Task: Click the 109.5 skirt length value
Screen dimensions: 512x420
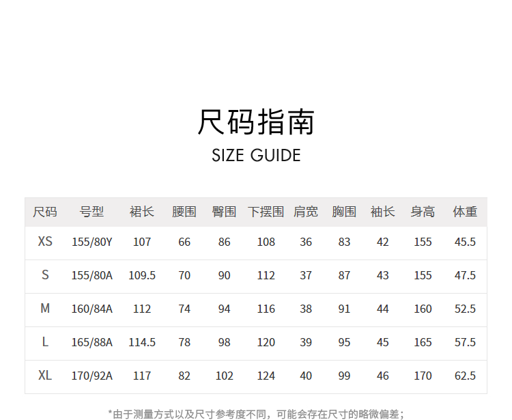Action: 142,275
